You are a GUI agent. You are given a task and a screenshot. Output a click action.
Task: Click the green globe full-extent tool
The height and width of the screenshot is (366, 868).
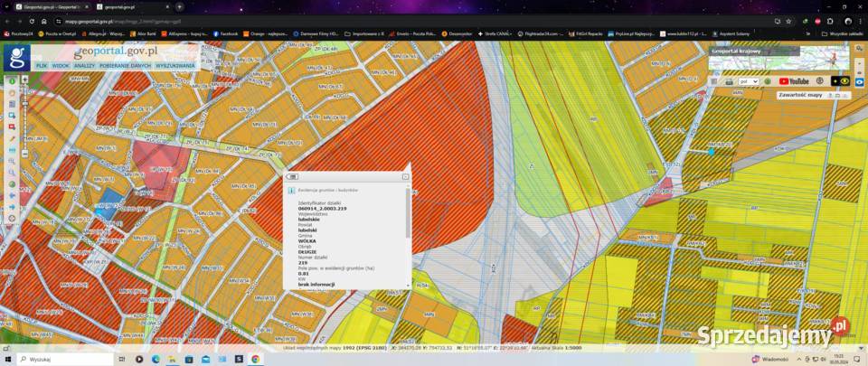(12, 184)
